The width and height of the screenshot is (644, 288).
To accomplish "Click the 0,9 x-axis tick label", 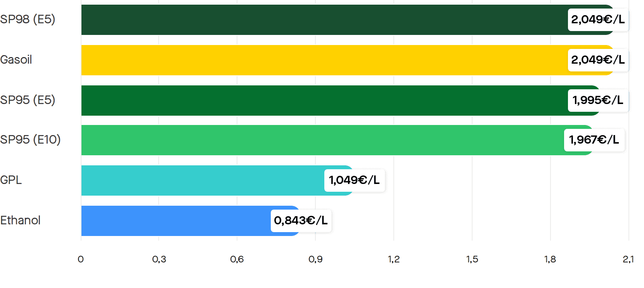I will coord(315,259).
